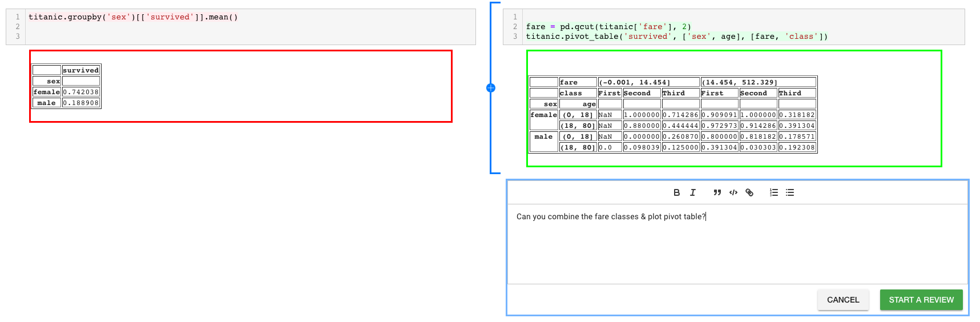This screenshot has width=980, height=322.
Task: Toggle bold formatting in comment editor
Action: pyautogui.click(x=676, y=192)
